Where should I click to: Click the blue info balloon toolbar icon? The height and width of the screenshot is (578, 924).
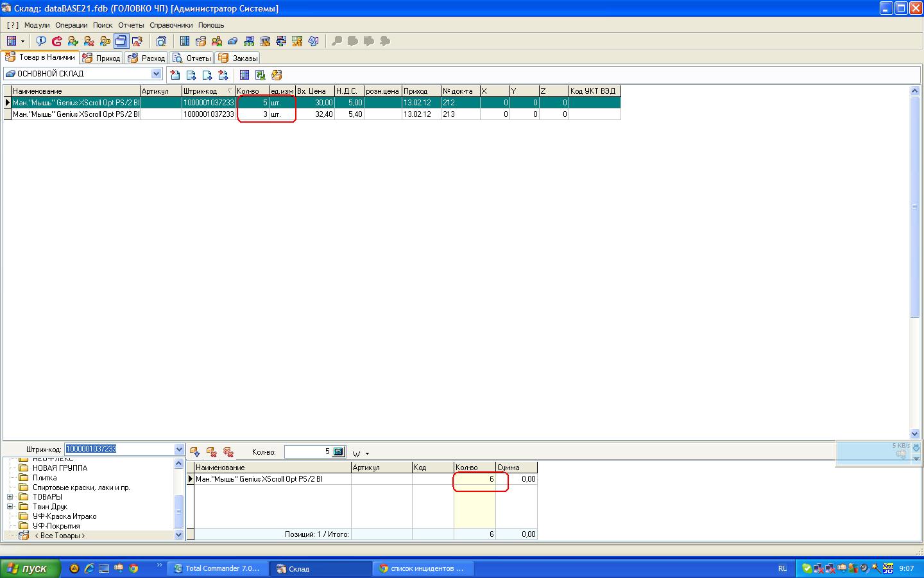41,41
